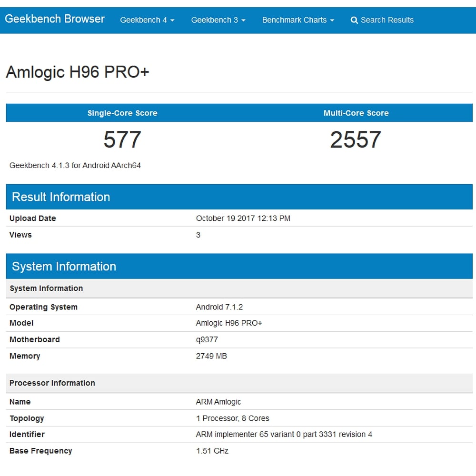Click the multi-core score value 2557
476x476 pixels.
356,139
